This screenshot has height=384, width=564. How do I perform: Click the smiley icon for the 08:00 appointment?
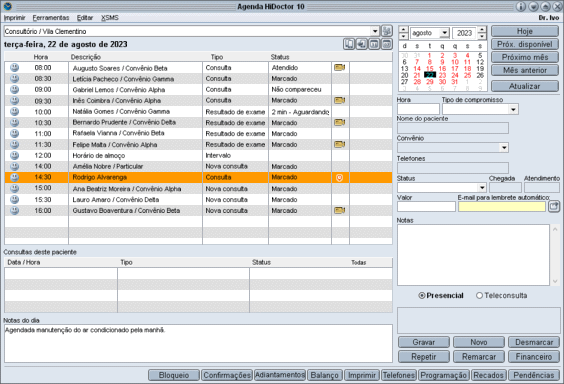coord(14,68)
